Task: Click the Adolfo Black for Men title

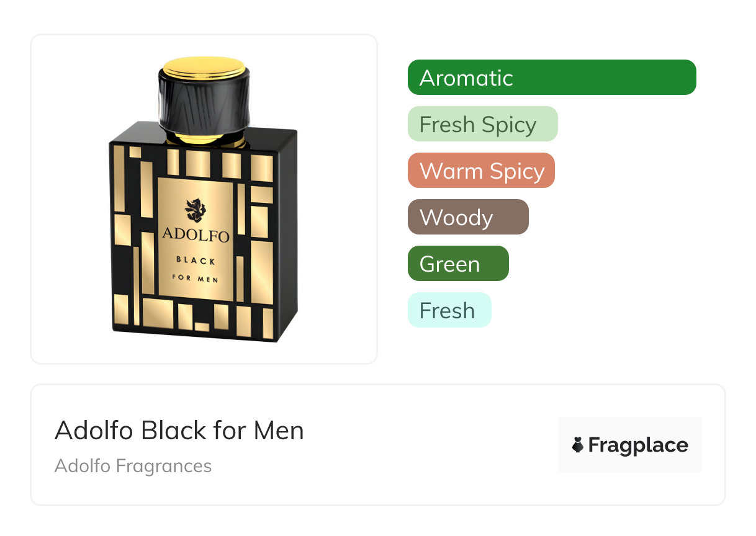Action: (x=179, y=431)
